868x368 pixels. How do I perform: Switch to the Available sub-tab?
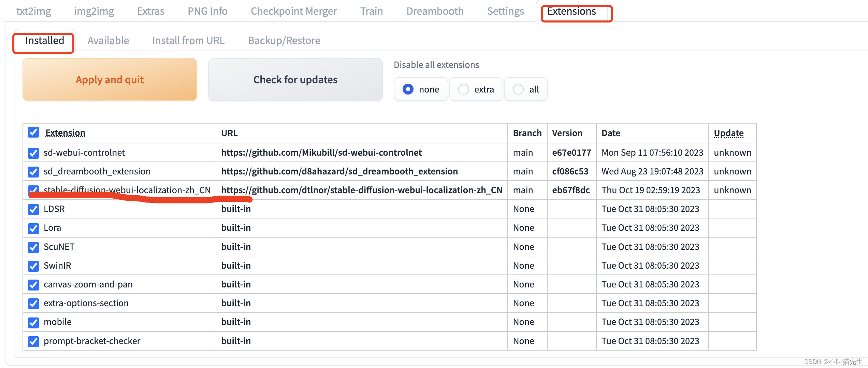(x=108, y=41)
